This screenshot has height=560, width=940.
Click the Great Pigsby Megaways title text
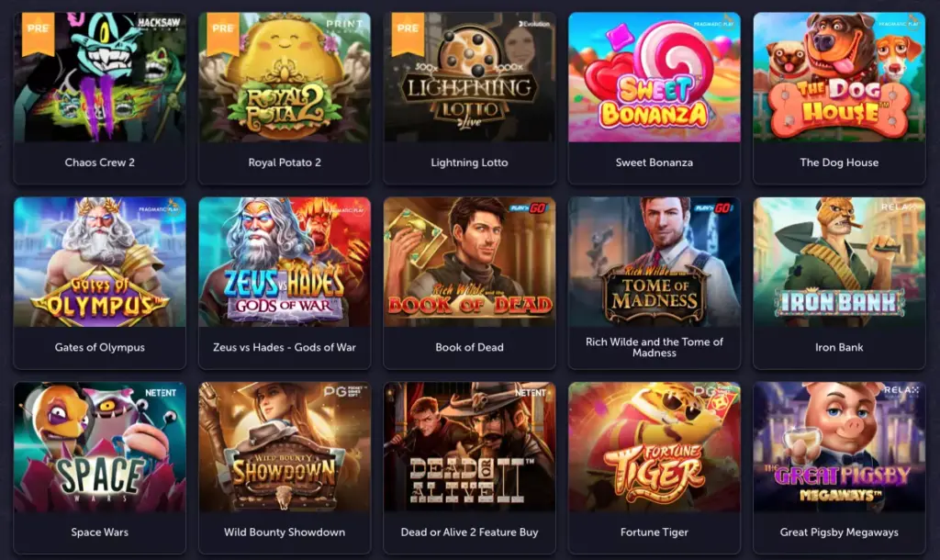point(839,532)
